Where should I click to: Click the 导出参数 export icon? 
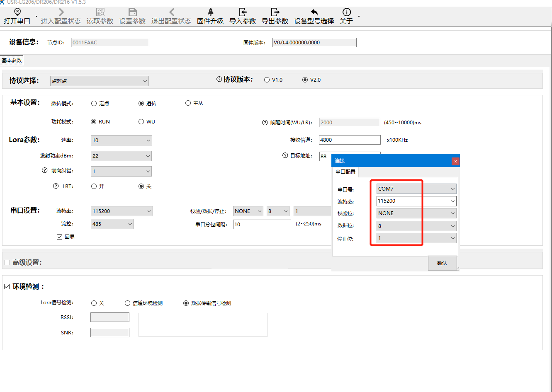click(x=275, y=12)
